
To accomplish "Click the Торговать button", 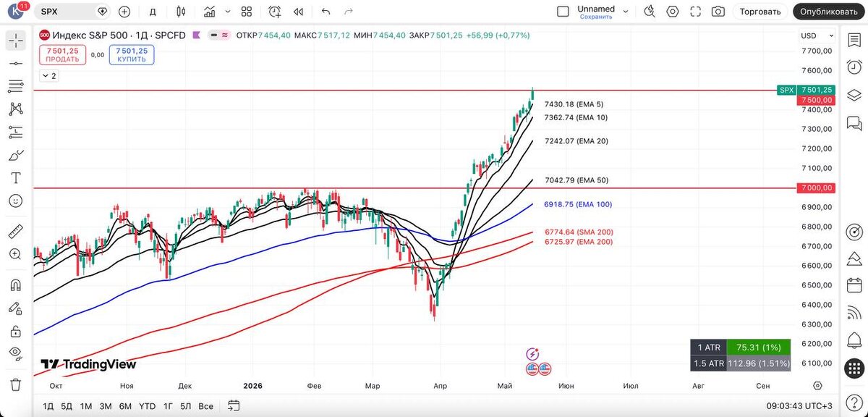I will click(760, 12).
